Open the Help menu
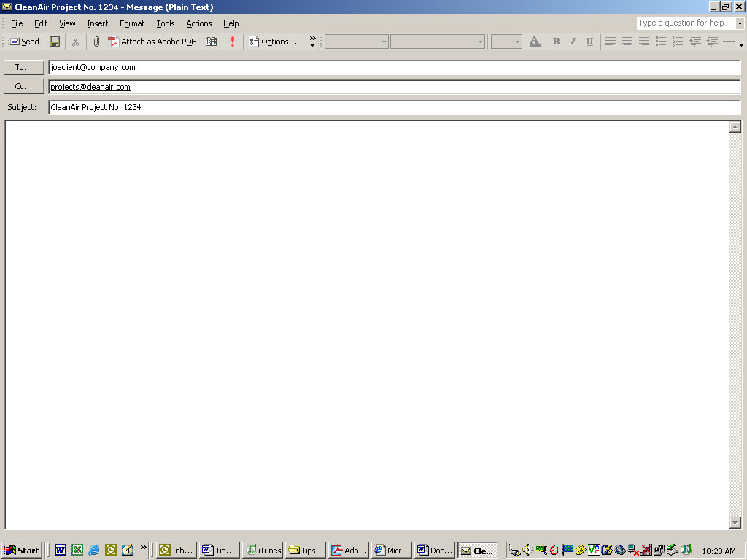This screenshot has height=560, width=747. point(231,23)
